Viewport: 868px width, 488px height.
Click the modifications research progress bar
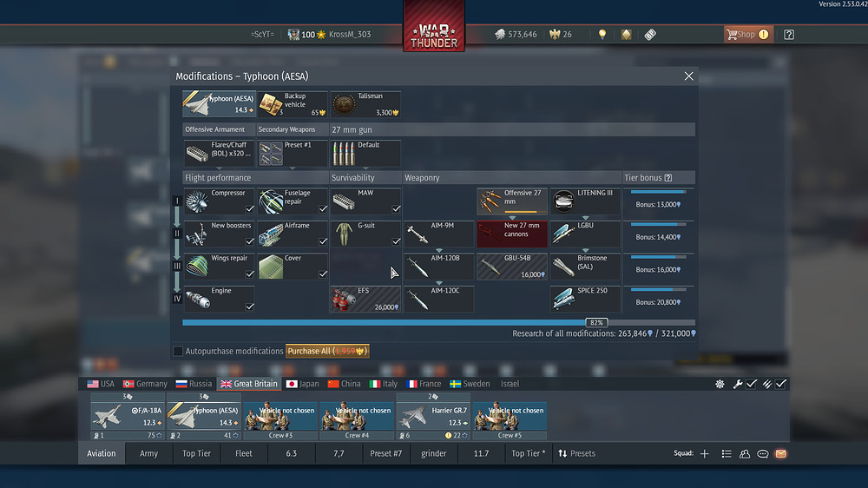pos(437,322)
